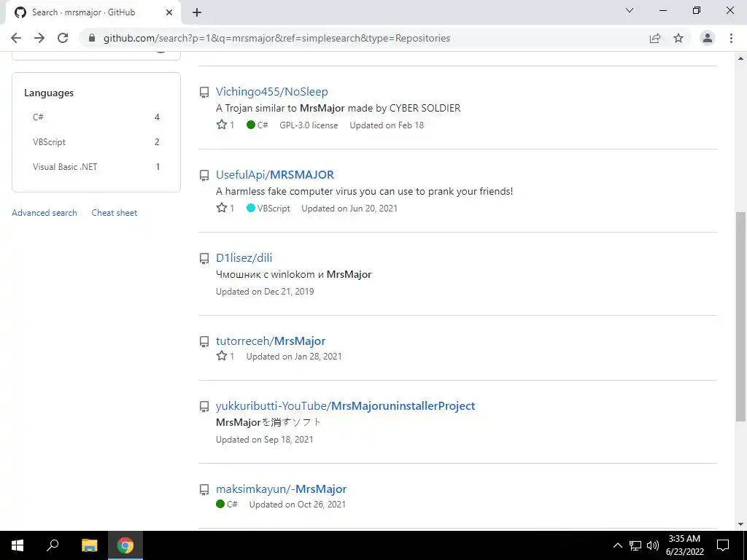Open the Chrome profile avatar
The image size is (747, 560).
(708, 38)
